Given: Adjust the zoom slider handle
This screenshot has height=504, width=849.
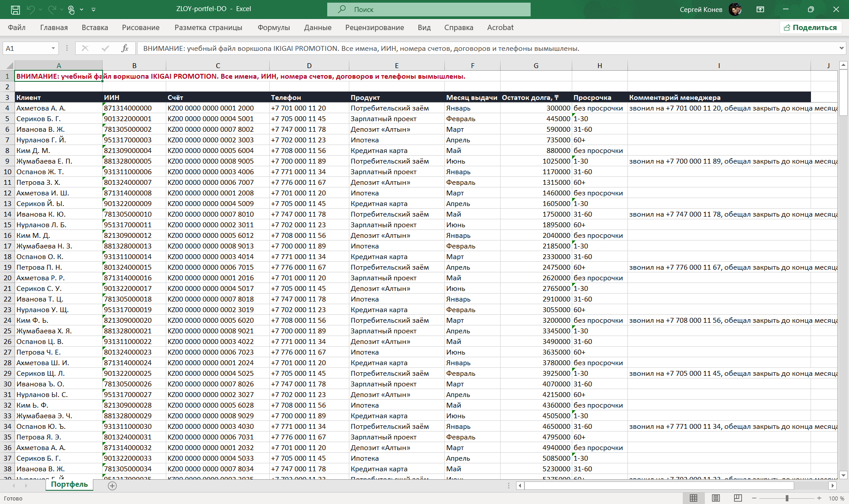Looking at the screenshot, I should click(x=787, y=498).
